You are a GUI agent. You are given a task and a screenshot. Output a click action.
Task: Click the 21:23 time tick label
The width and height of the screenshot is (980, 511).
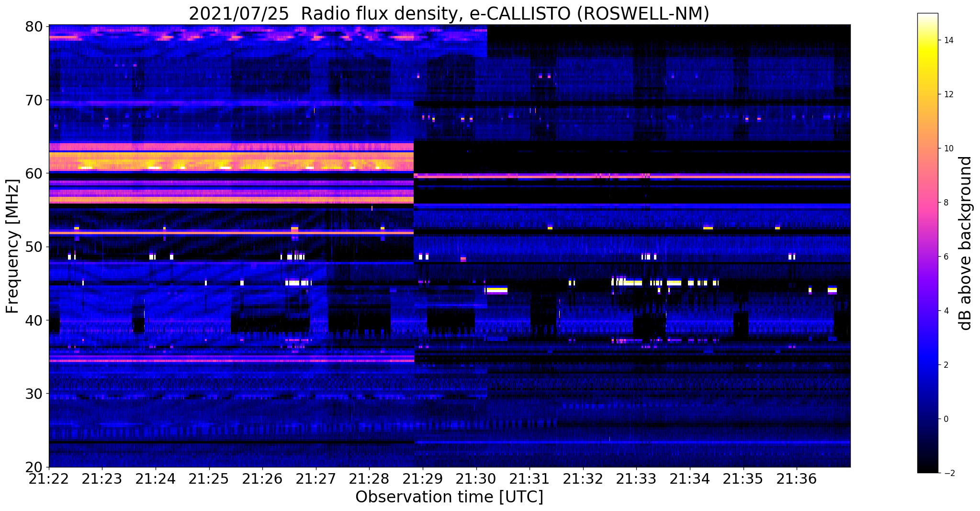coord(102,479)
